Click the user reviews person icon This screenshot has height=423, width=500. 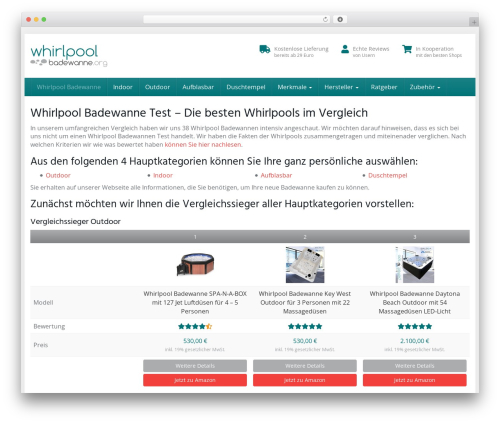345,49
